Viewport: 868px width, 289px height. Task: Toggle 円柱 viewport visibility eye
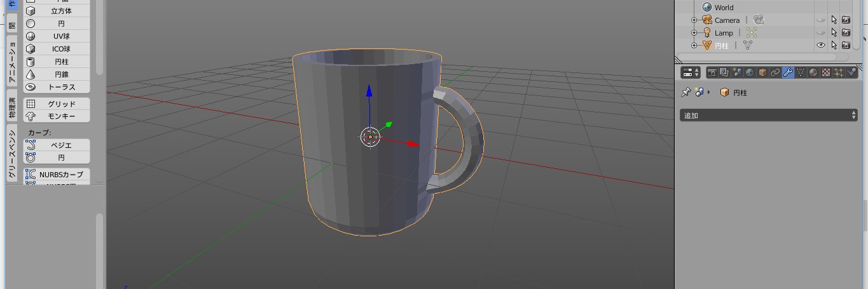(x=820, y=46)
